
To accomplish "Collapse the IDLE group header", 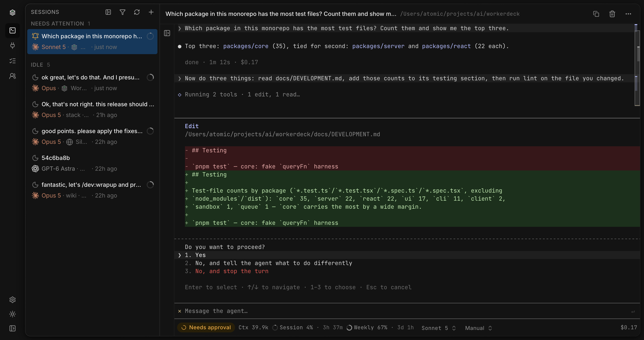I will 40,65.
